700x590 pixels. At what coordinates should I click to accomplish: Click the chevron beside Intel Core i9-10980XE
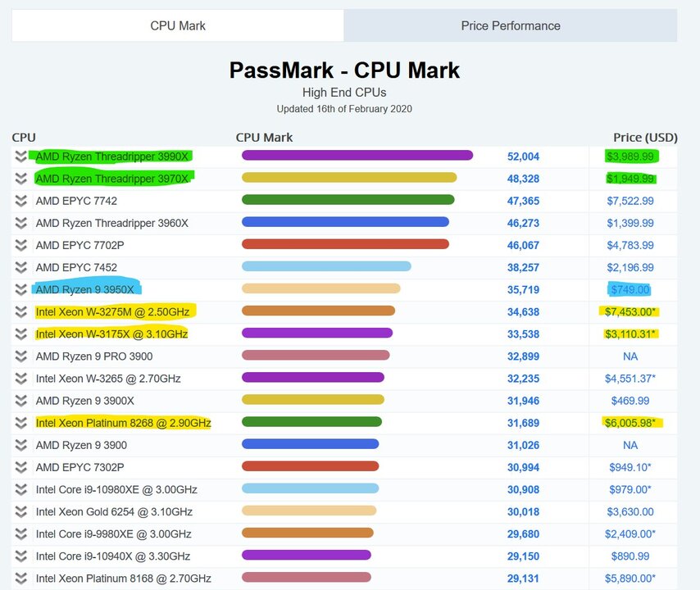20,489
